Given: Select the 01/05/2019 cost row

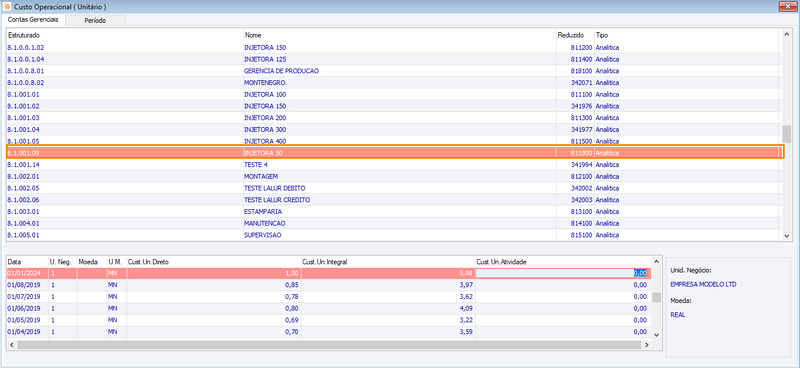Looking at the screenshot, I should click(x=329, y=320).
